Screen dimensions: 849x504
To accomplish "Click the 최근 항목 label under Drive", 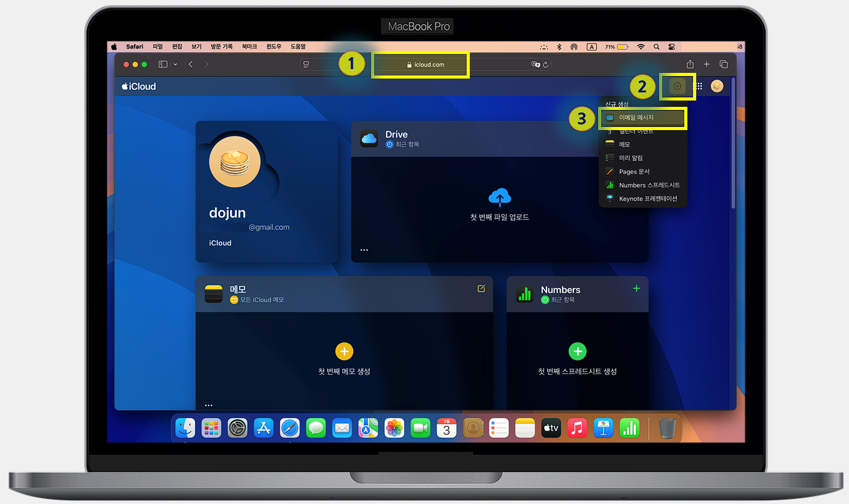I will pos(407,144).
